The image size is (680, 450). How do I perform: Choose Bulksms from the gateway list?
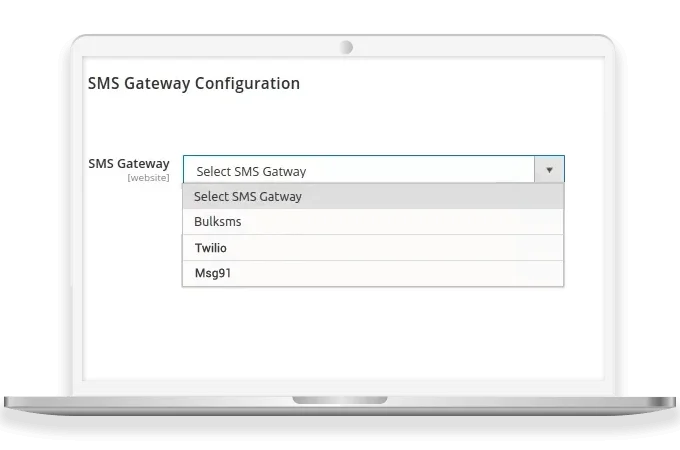[372, 222]
